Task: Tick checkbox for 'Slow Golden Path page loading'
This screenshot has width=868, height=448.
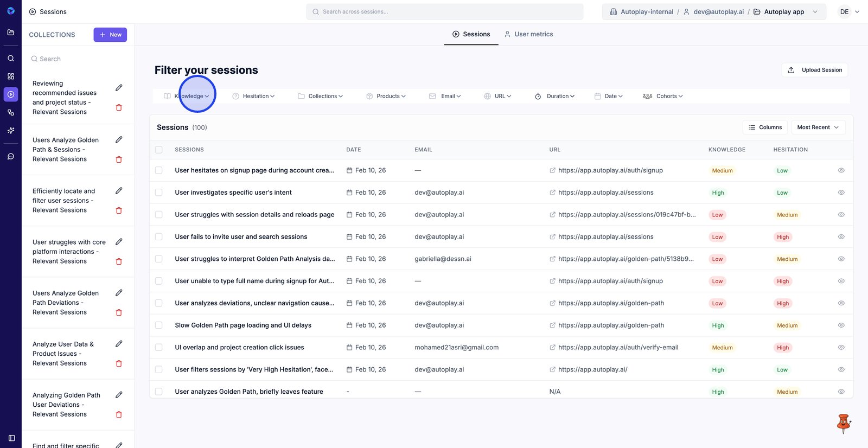Action: coord(159,325)
